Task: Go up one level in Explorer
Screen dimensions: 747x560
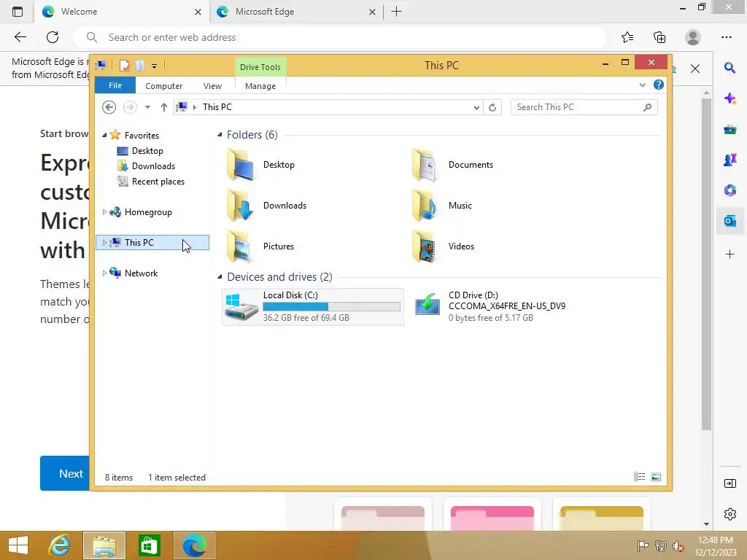Action: click(164, 107)
